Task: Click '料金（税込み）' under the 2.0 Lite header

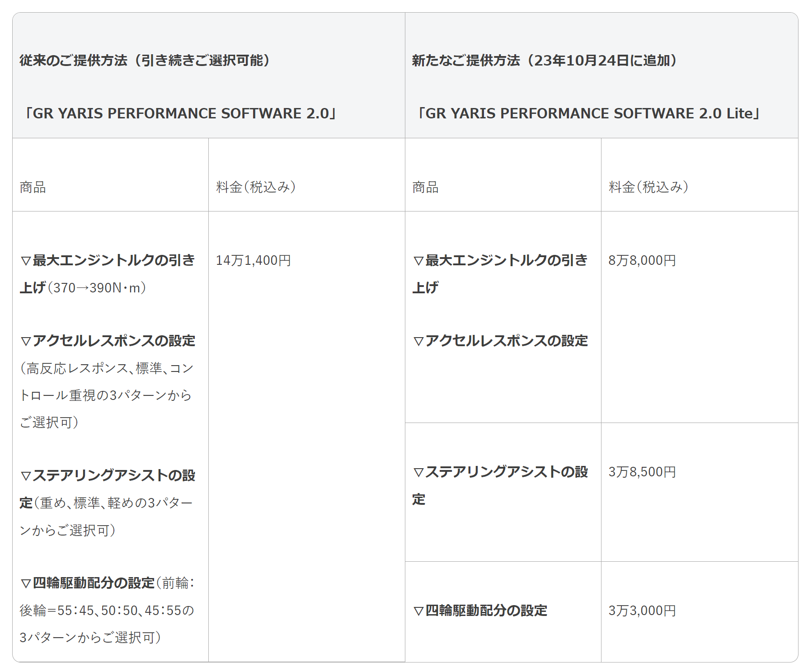Action: pyautogui.click(x=649, y=187)
